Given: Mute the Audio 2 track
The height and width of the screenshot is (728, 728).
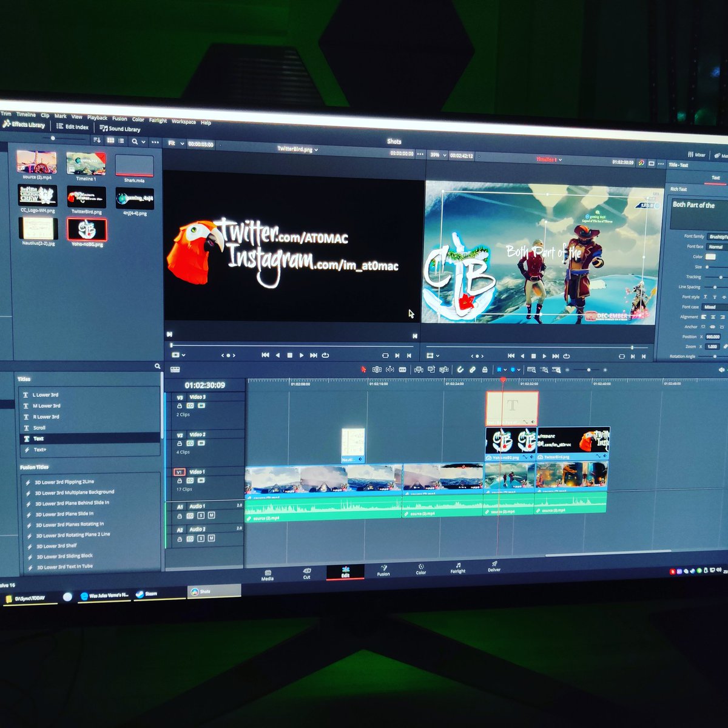Looking at the screenshot, I should [212, 538].
